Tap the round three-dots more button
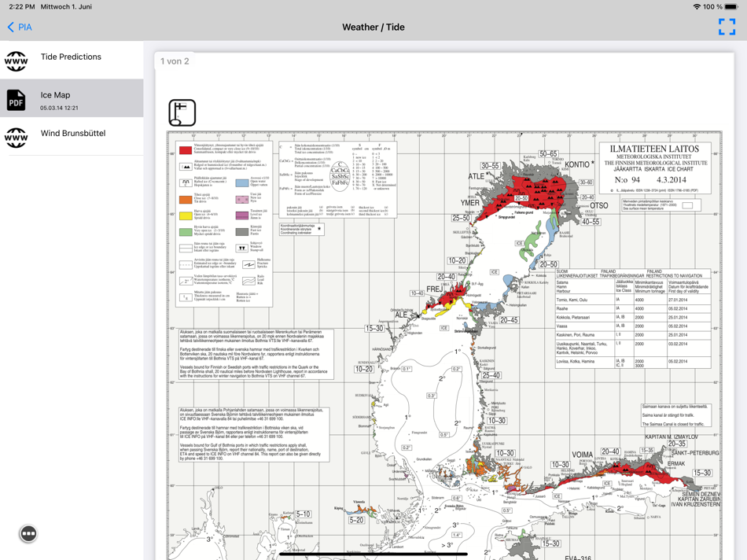The width and height of the screenshot is (747, 560). point(28,533)
